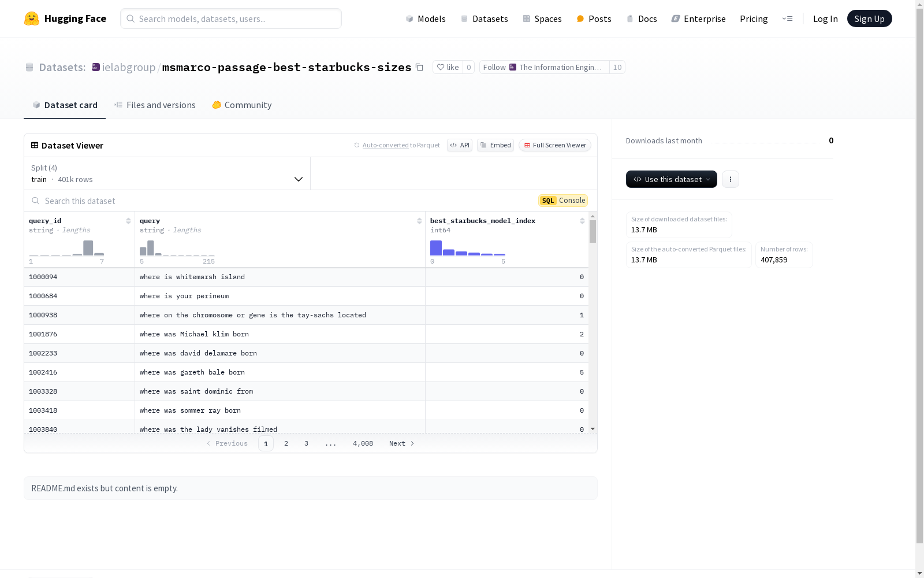Click the follower count 10

(617, 68)
